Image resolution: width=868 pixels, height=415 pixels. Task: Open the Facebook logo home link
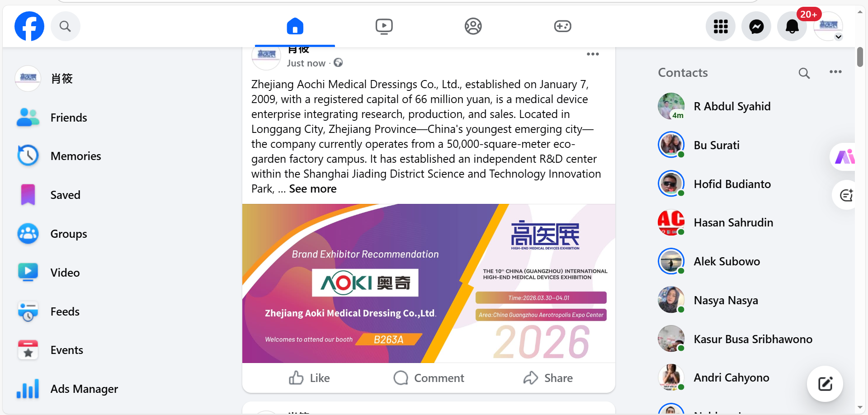29,26
